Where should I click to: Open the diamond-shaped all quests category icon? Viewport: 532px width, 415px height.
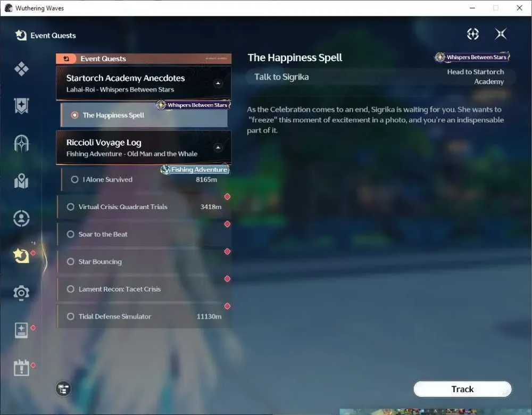click(x=21, y=69)
